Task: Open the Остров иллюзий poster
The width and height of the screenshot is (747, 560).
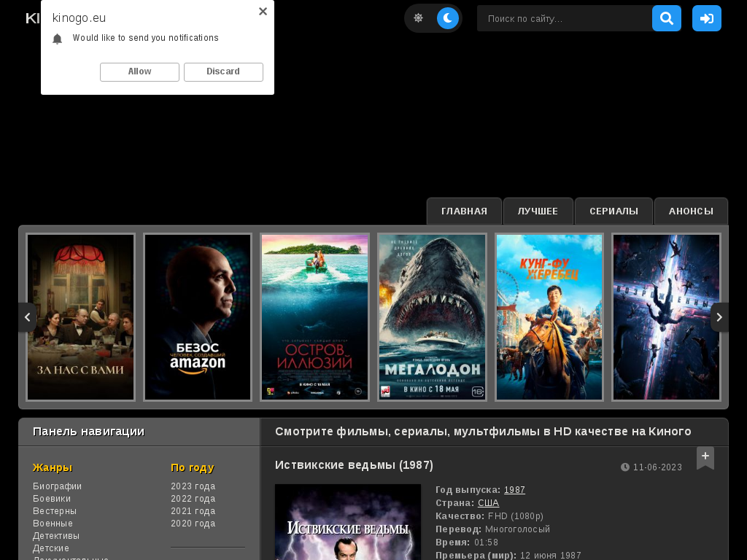Action: (315, 317)
